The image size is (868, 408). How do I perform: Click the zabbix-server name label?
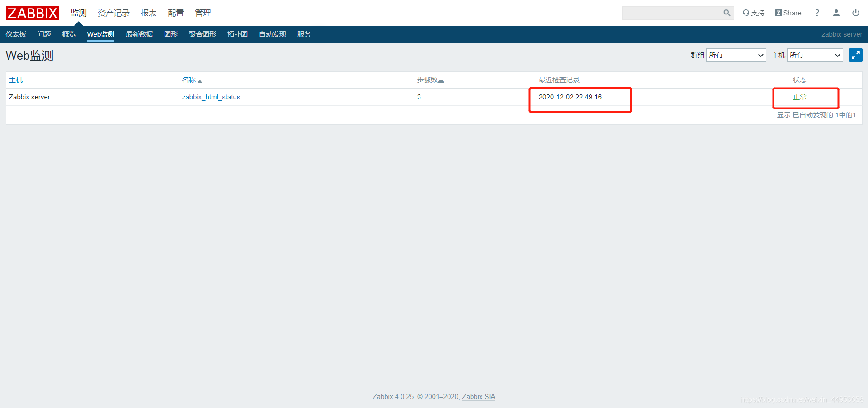coord(842,34)
